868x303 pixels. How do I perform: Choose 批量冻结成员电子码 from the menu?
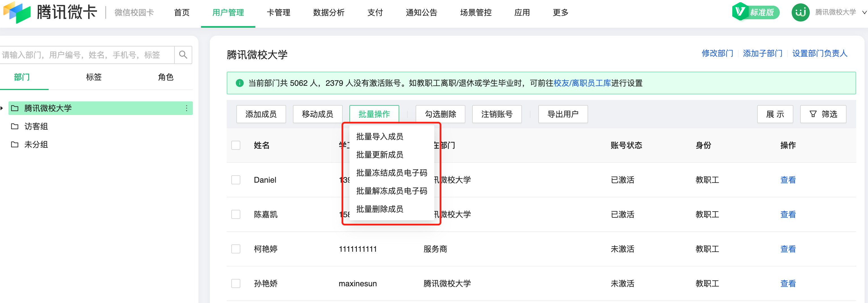(392, 173)
